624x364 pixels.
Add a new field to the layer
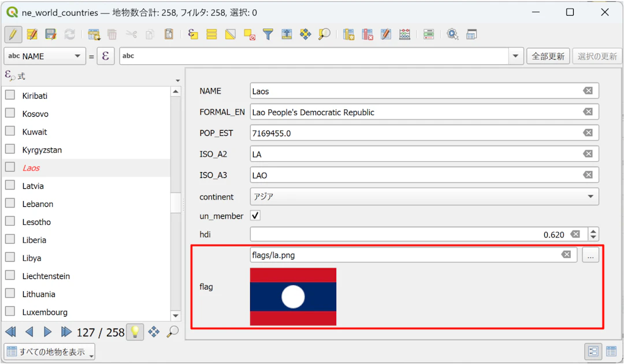click(x=348, y=35)
